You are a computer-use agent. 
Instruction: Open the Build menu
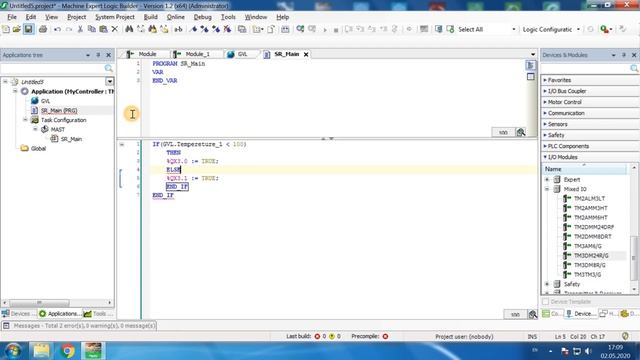click(x=151, y=17)
